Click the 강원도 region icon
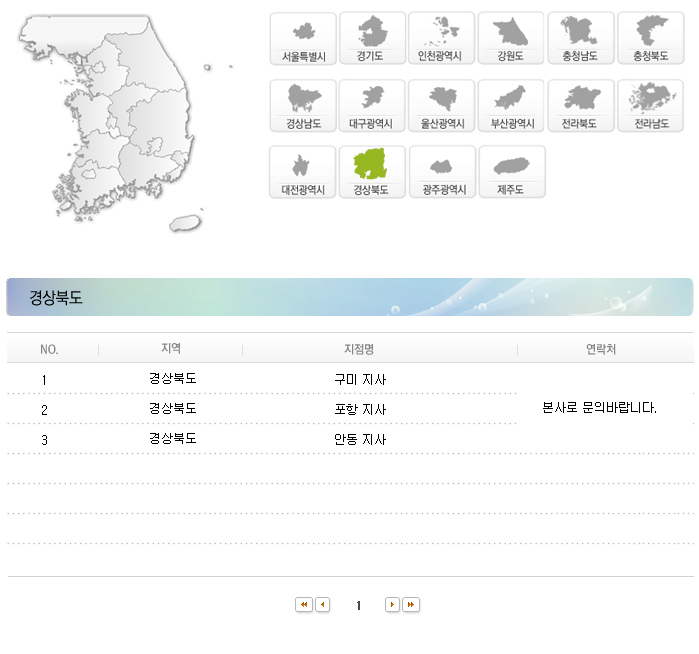Viewport: 699px width, 654px height. (x=511, y=39)
